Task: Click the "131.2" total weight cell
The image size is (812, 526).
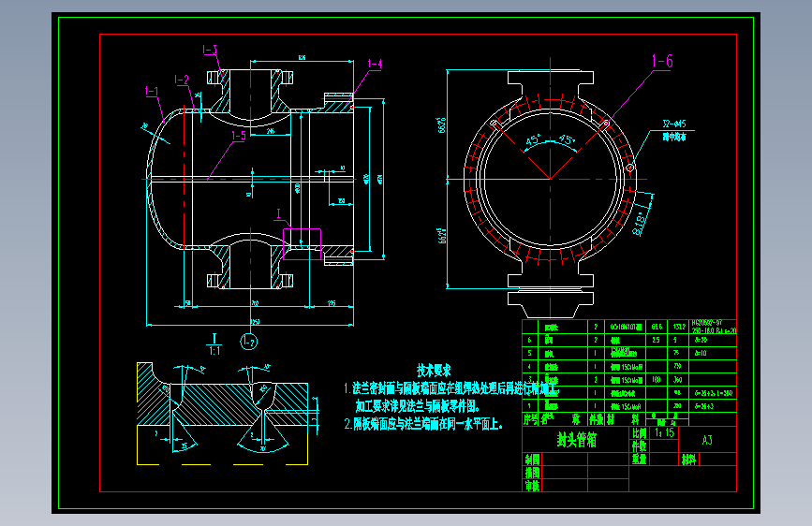Action: (679, 328)
